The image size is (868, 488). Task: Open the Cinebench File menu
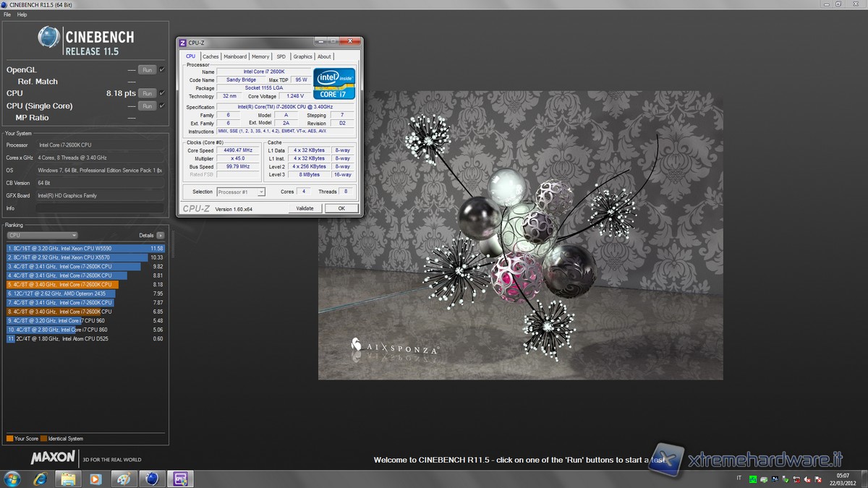click(7, 14)
